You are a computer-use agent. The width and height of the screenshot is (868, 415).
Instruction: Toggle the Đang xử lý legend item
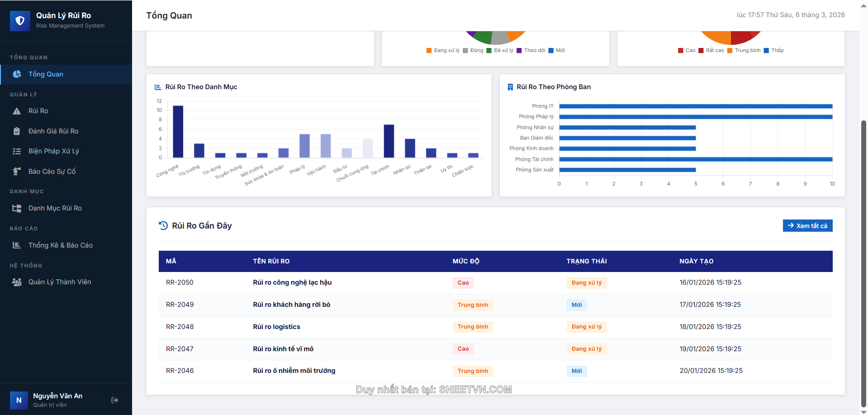(x=443, y=50)
